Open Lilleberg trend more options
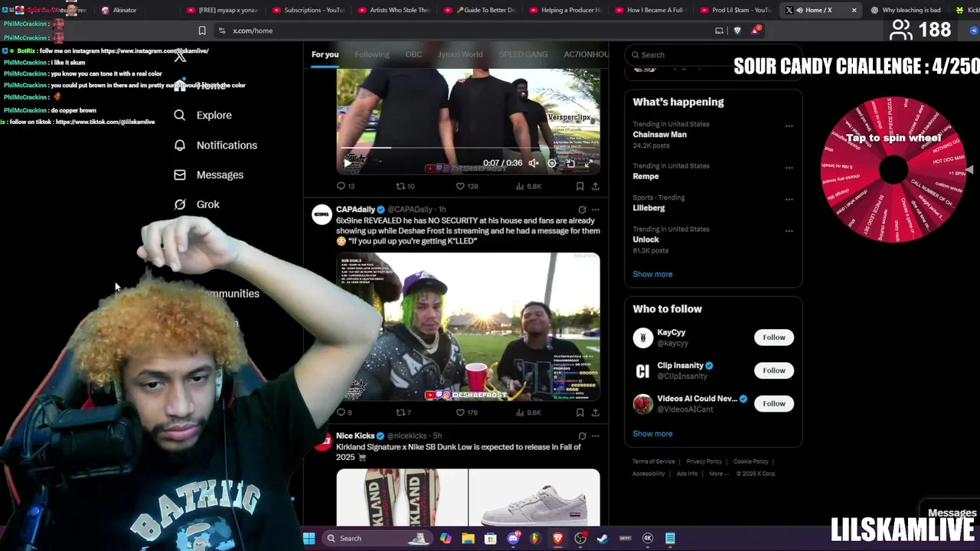This screenshot has width=980, height=551. click(789, 199)
